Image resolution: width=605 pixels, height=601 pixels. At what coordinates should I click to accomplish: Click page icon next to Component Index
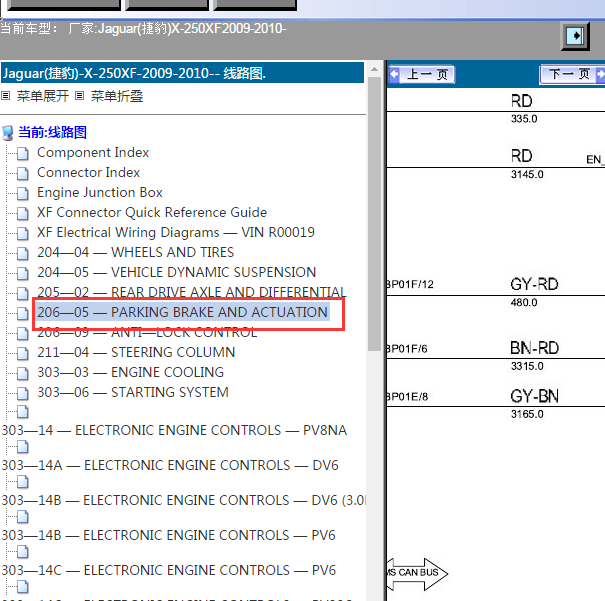(x=23, y=154)
